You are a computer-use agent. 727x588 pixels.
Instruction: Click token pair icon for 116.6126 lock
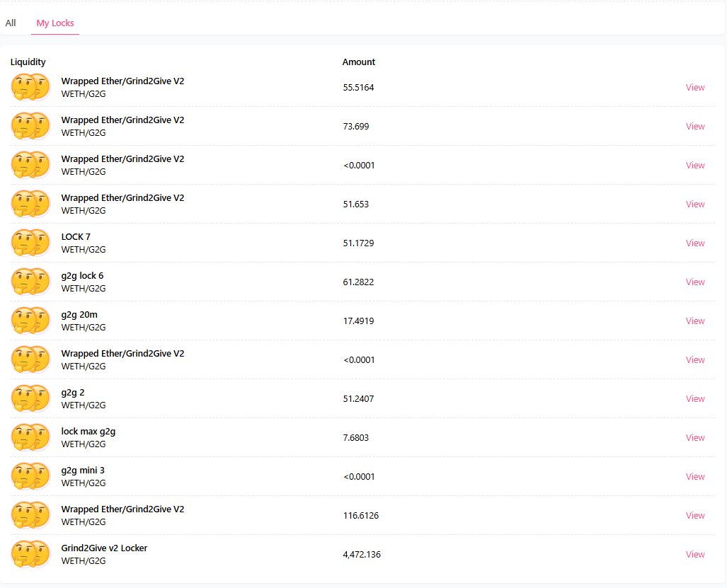pos(30,515)
